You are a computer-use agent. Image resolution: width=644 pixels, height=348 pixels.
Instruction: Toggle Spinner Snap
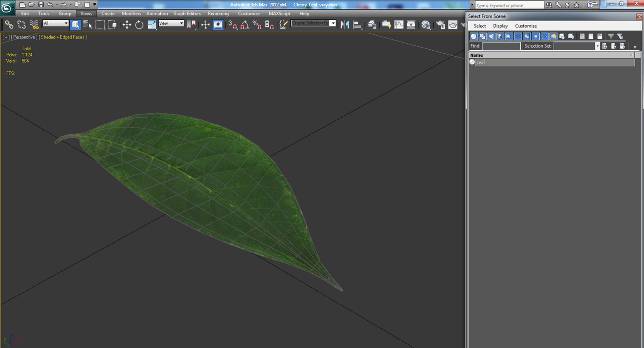(269, 25)
